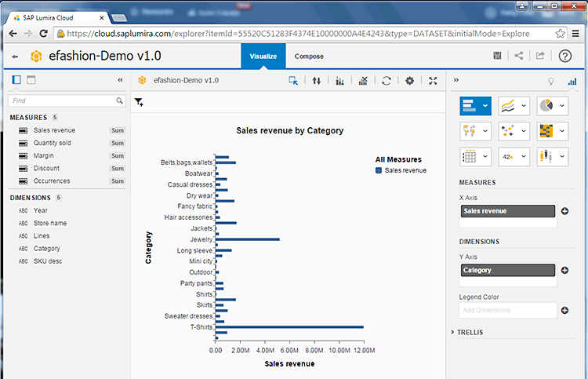Open chart settings gear icon

[409, 80]
